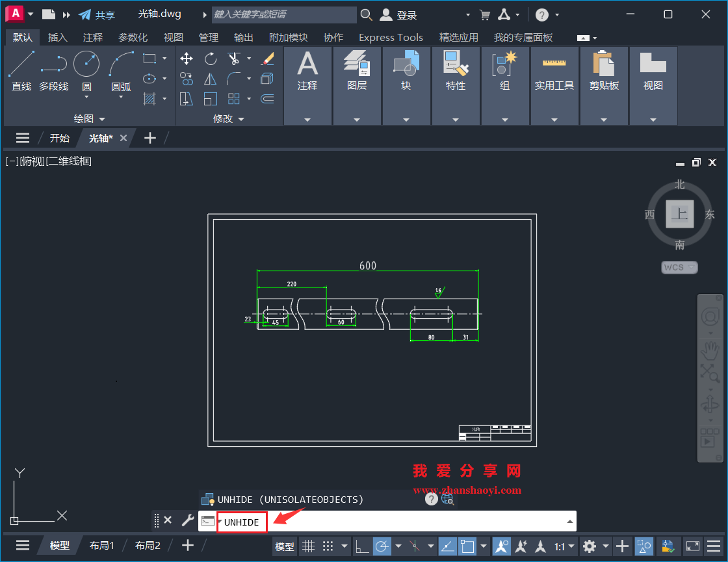728x562 pixels.
Task: Open the 布局1 layout tab
Action: pos(101,545)
